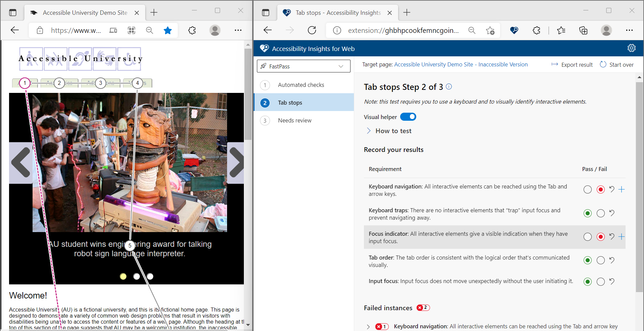Close the Accessible University Demo Site tab
The image size is (644, 331).
tap(137, 13)
